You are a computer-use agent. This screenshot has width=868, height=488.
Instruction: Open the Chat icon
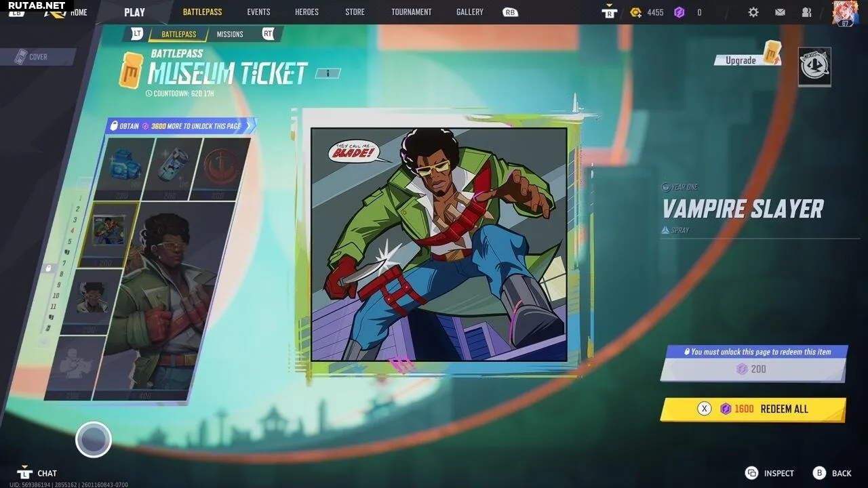[25, 472]
